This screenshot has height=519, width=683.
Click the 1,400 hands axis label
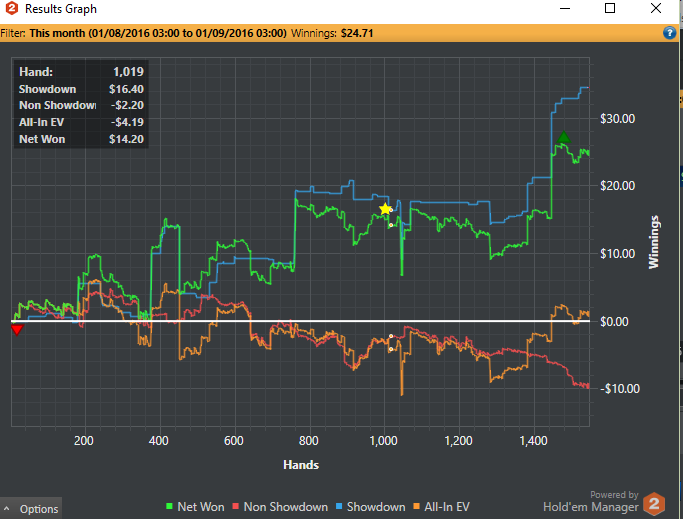point(534,441)
